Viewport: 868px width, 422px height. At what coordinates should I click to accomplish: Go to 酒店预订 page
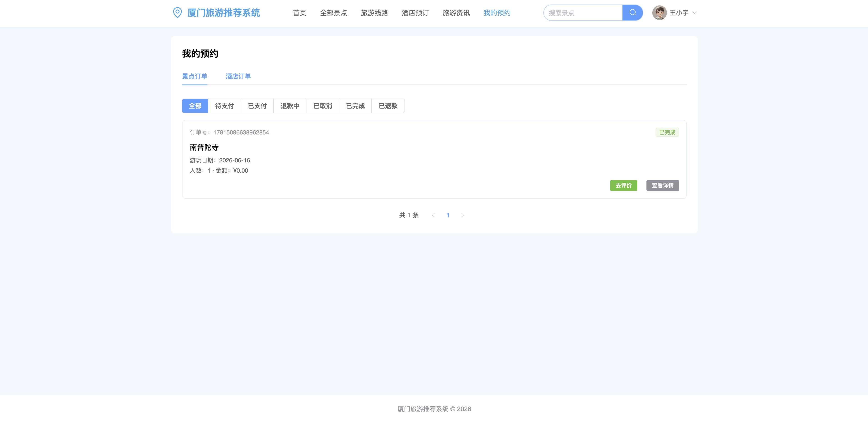(415, 13)
